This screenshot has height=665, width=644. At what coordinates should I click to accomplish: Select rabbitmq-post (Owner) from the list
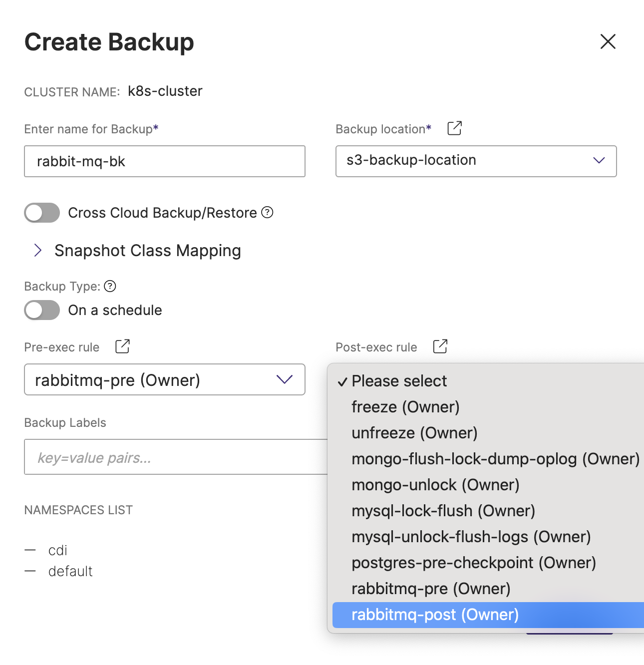[435, 615]
